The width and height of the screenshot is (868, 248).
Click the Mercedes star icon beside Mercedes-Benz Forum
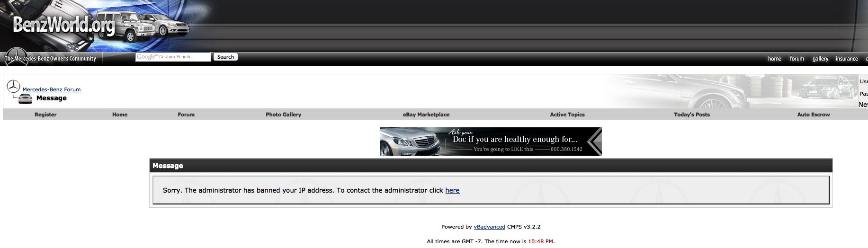point(13,86)
